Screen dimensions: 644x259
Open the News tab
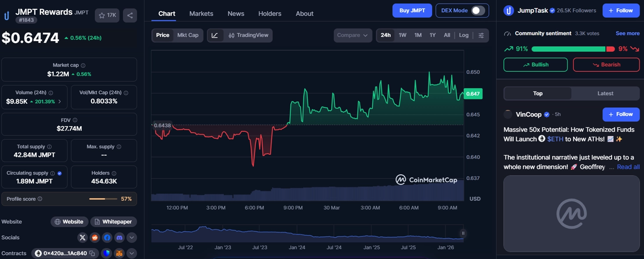point(236,14)
